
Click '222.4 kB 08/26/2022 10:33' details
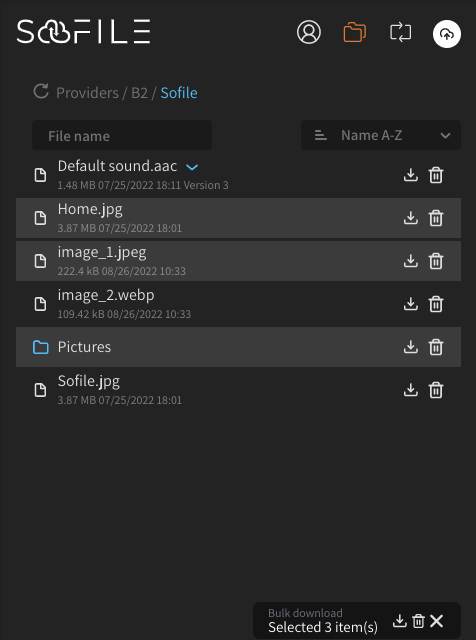(121, 271)
